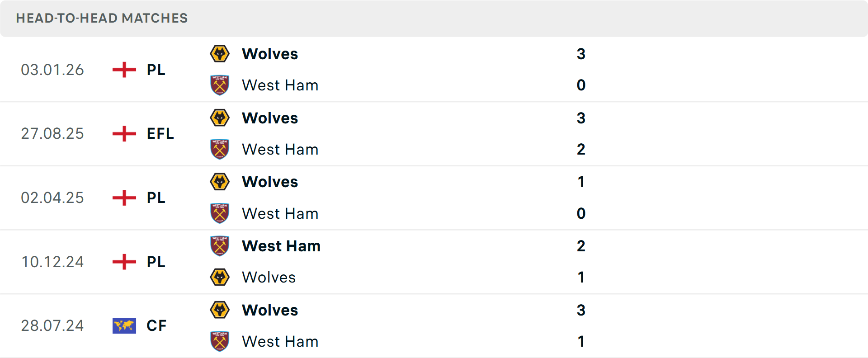The width and height of the screenshot is (868, 358).
Task: Click the Wolves logo in the 28.07.24 match
Action: pos(220,310)
